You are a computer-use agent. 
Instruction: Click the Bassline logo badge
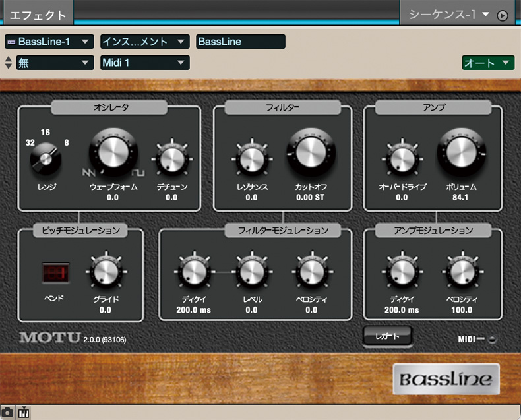(x=446, y=379)
